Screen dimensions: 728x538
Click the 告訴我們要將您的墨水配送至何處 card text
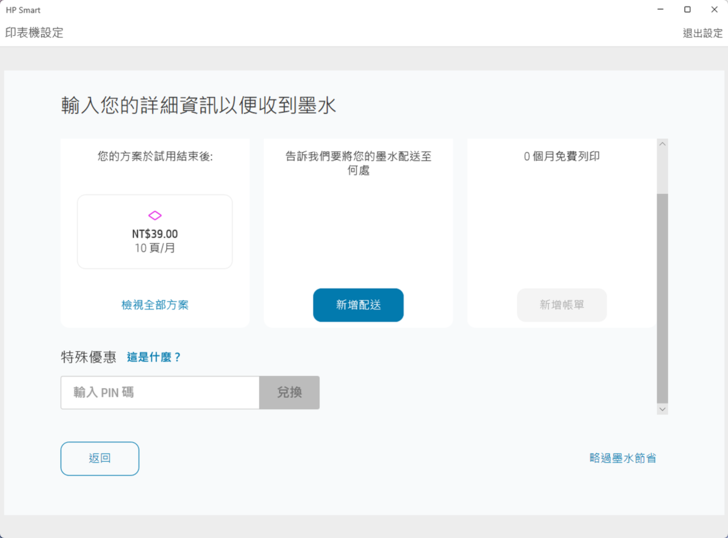point(358,163)
